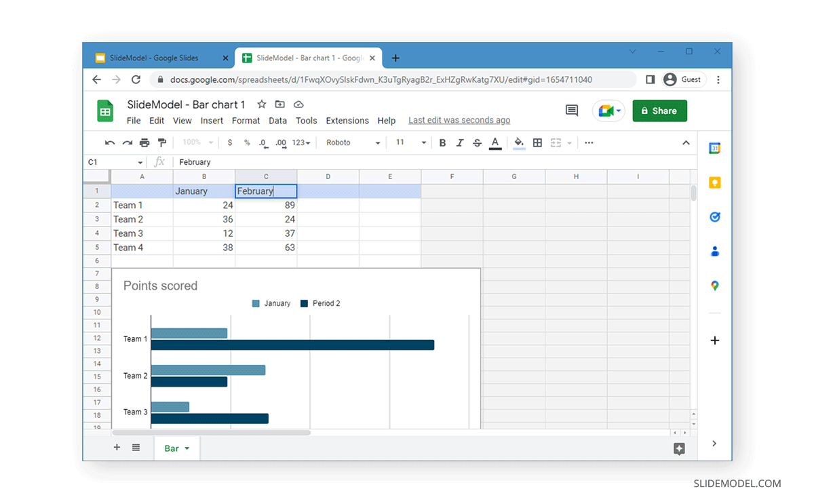Image resolution: width=814 pixels, height=504 pixels.
Task: Open the Format menu
Action: [246, 120]
